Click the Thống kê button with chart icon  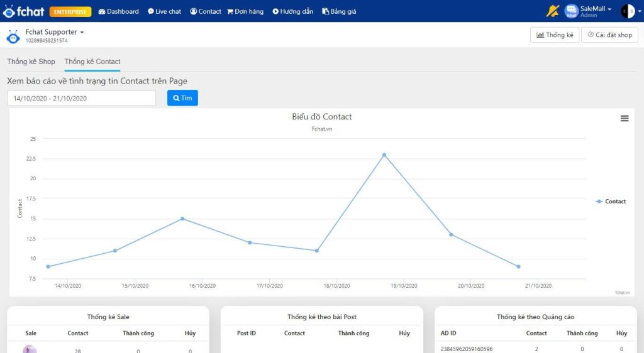(555, 35)
